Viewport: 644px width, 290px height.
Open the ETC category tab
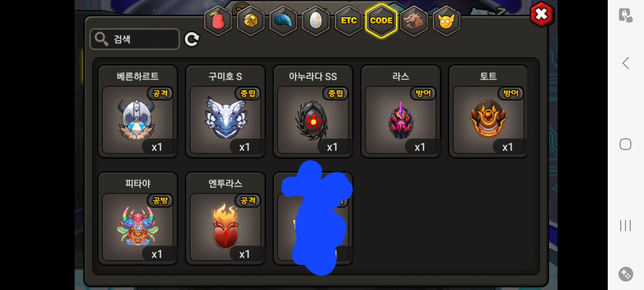349,21
